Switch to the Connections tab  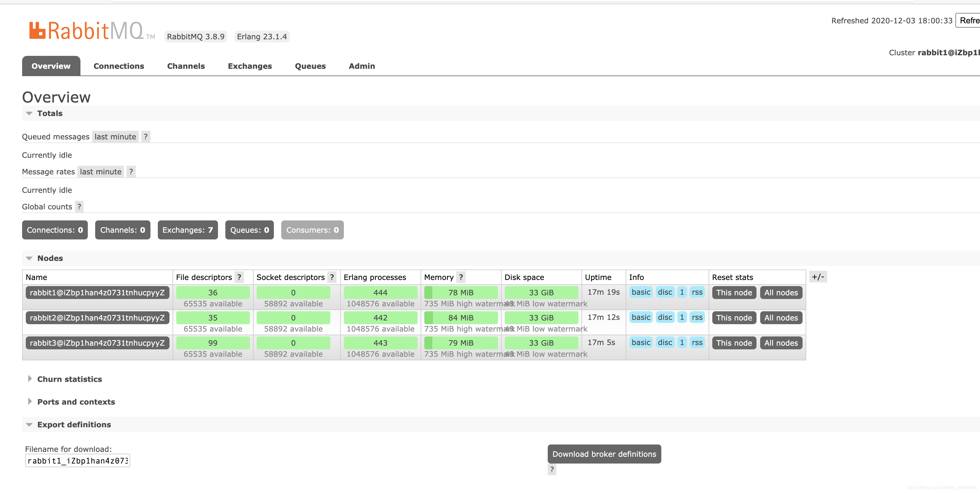click(119, 66)
